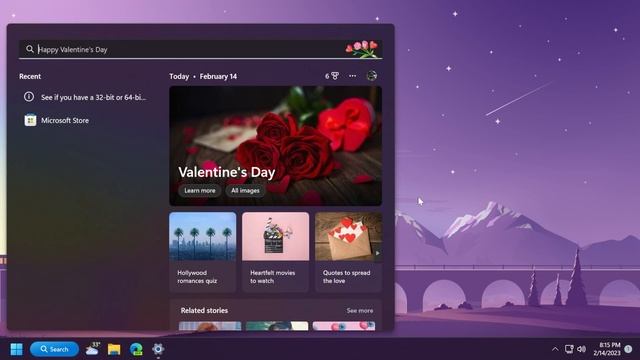Open the weather widget on taskbar

tap(93, 349)
